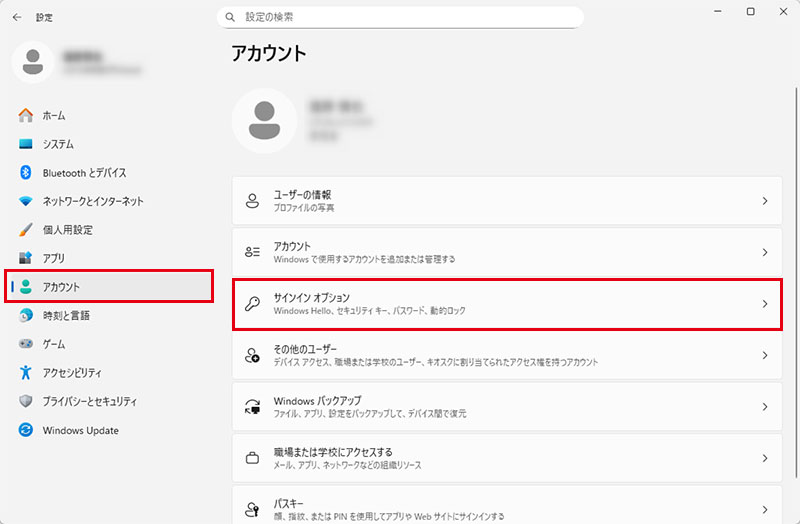
Task: Select ゲーム in sidebar
Action: 109,344
